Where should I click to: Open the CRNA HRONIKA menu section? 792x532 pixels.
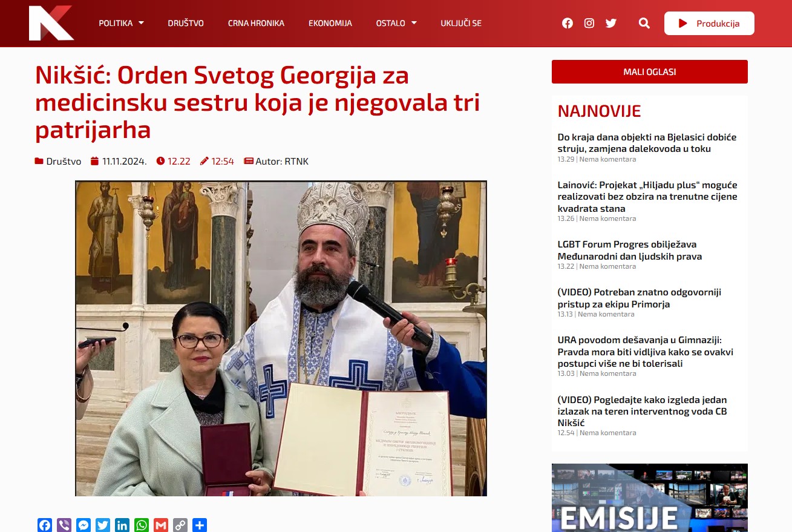(256, 23)
